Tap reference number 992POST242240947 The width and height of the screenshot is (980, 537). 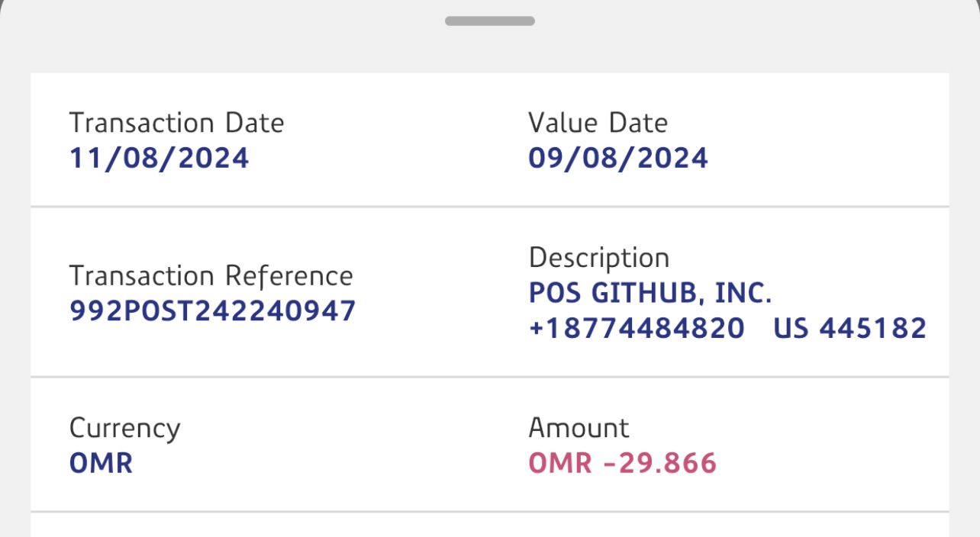coord(212,311)
